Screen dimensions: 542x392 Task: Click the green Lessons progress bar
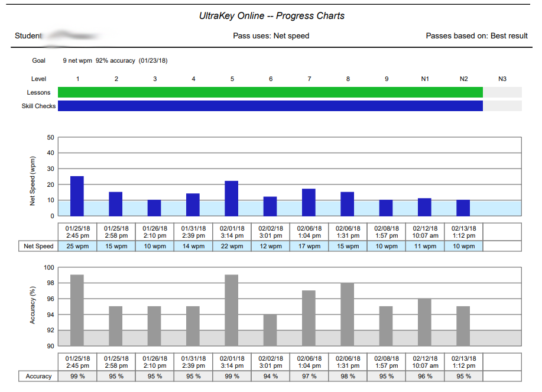(270, 92)
